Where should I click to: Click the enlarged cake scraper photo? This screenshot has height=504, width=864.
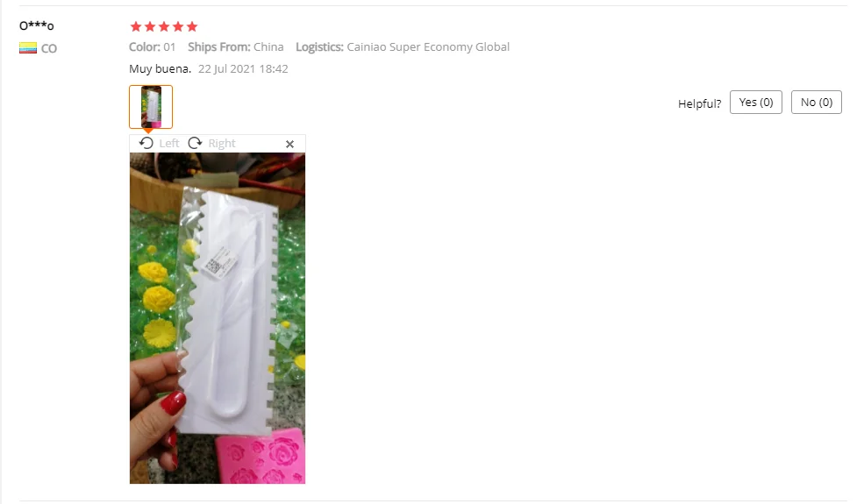coord(218,318)
